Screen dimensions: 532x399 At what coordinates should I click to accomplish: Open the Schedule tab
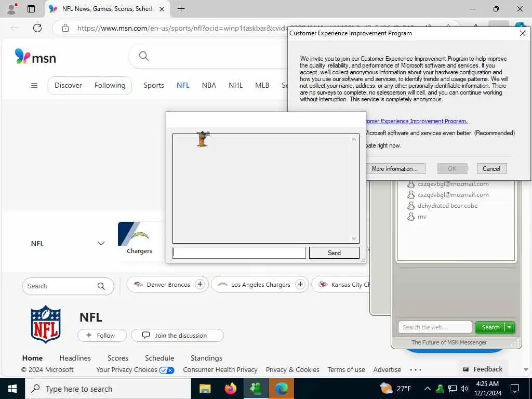click(x=159, y=358)
